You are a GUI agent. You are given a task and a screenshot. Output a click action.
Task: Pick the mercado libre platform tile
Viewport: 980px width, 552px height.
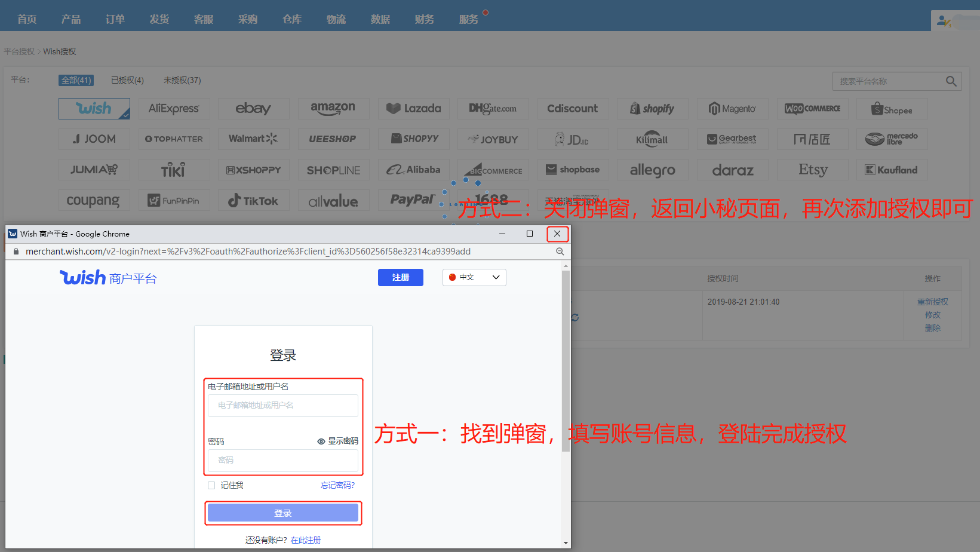892,139
